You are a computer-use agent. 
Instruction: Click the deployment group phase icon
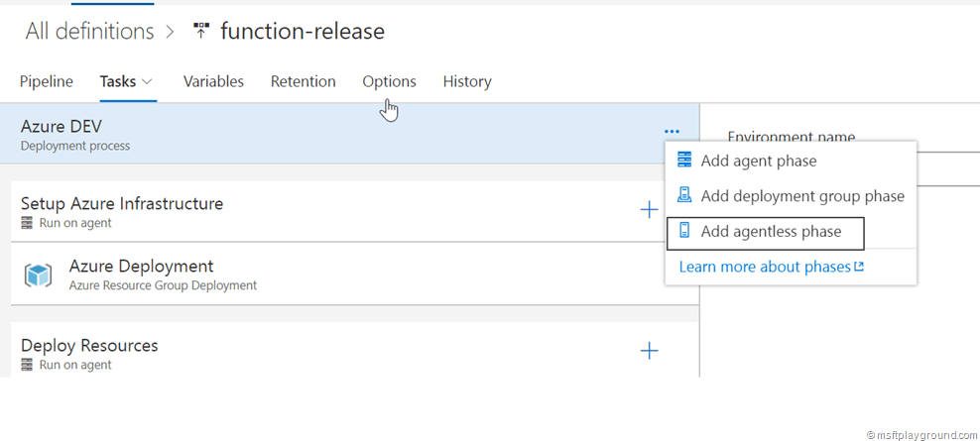coord(684,195)
